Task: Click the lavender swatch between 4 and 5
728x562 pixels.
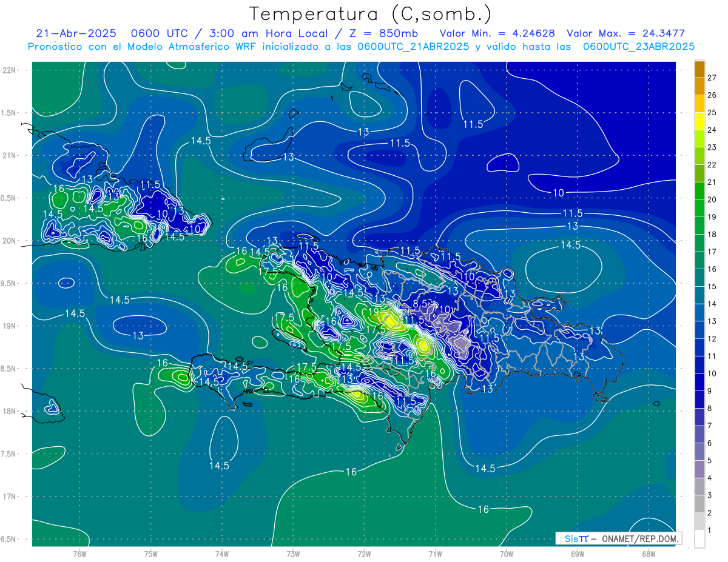Action: pyautogui.click(x=699, y=469)
